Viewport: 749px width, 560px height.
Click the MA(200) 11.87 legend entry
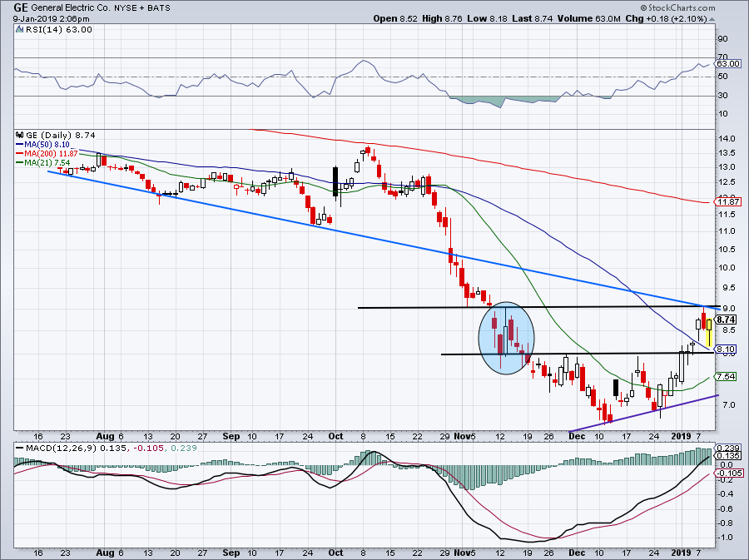[47, 154]
